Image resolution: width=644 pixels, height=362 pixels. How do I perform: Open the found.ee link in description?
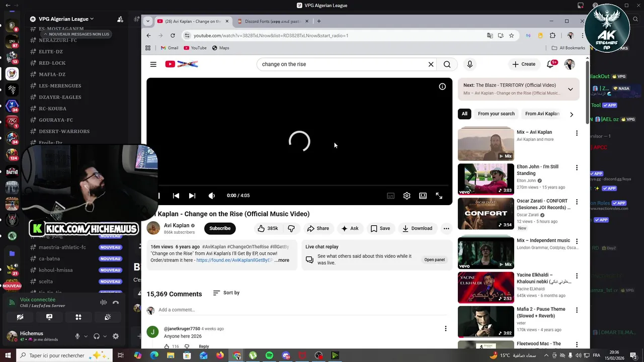coord(234,260)
